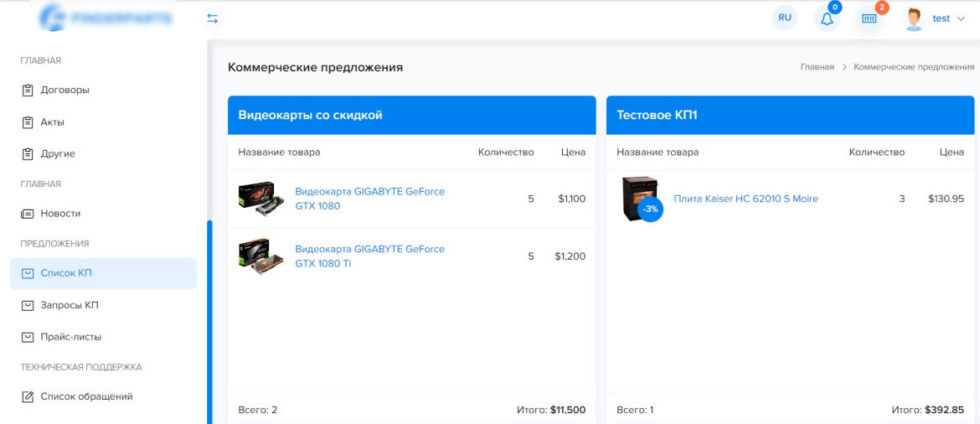The image size is (980, 424).
Task: Open Плита Kaiser HC 62010 S Moire link
Action: coord(745,199)
